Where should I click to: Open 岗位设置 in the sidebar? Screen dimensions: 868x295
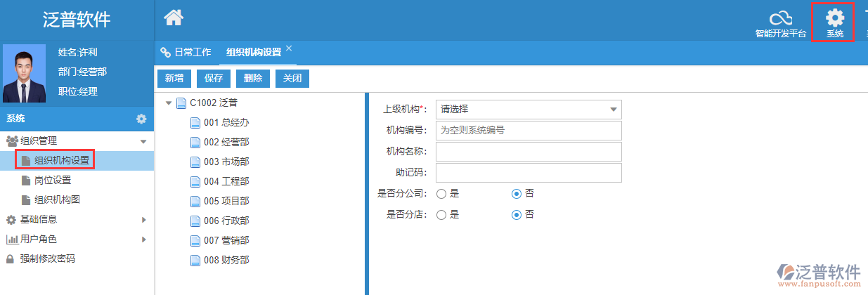coord(53,181)
